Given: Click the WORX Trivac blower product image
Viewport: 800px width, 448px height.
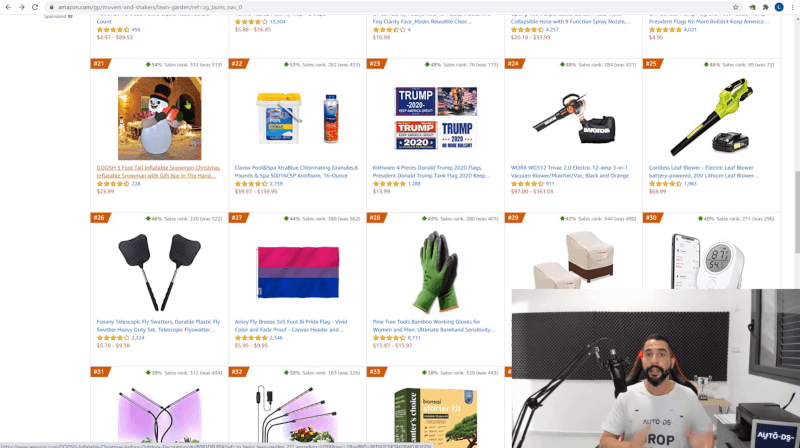Looking at the screenshot, I should [573, 118].
